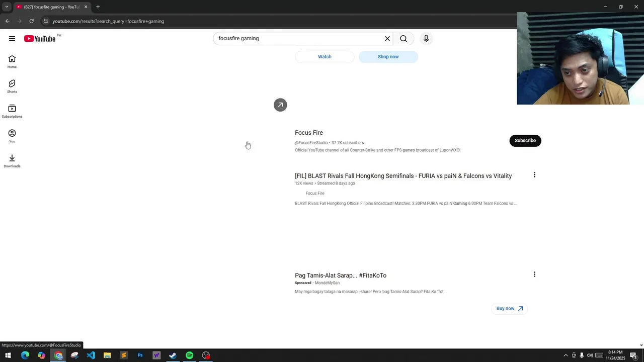
Task: Open the YouTube hamburger guide menu
Action: pyautogui.click(x=12, y=39)
